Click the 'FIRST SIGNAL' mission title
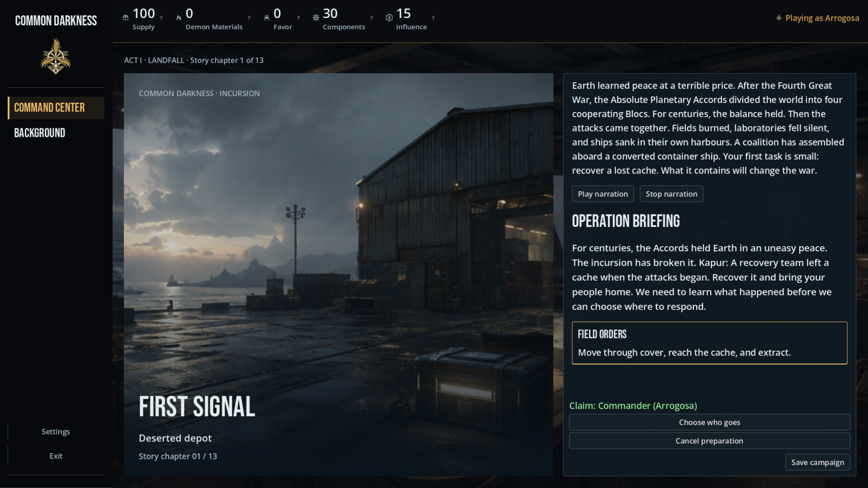Screen dimensions: 868x488 (197, 407)
